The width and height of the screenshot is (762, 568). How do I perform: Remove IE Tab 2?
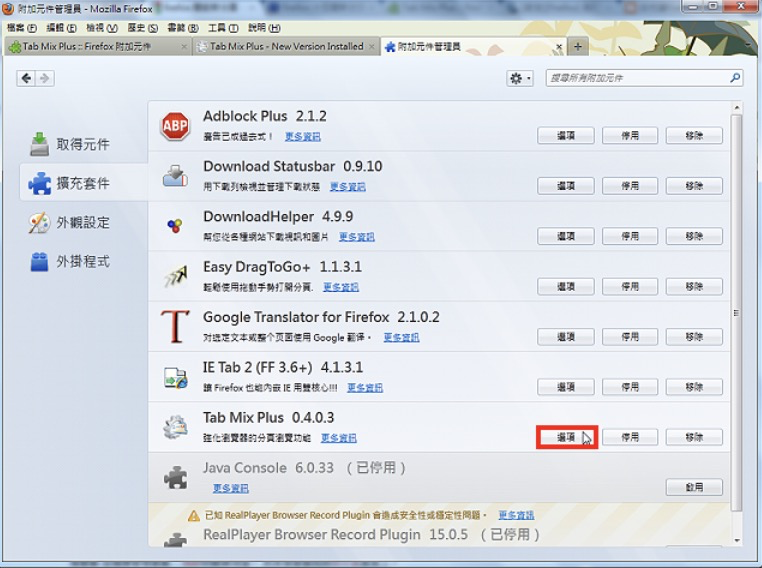coord(694,387)
